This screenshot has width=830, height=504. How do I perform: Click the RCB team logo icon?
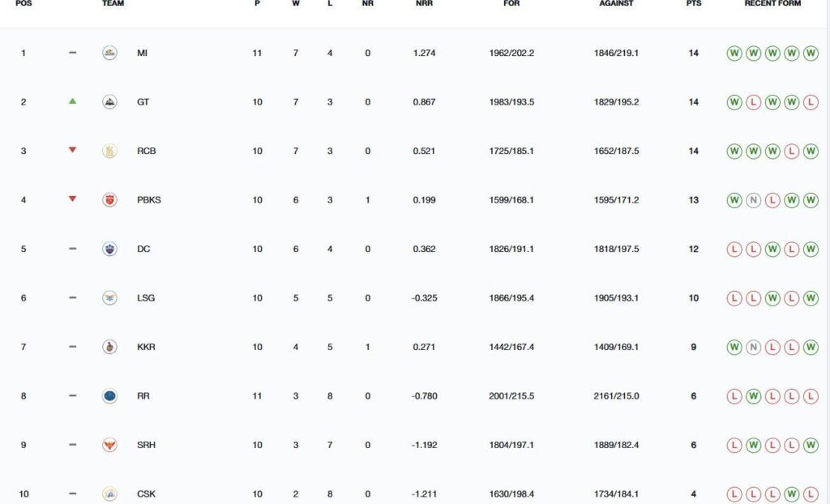[109, 151]
